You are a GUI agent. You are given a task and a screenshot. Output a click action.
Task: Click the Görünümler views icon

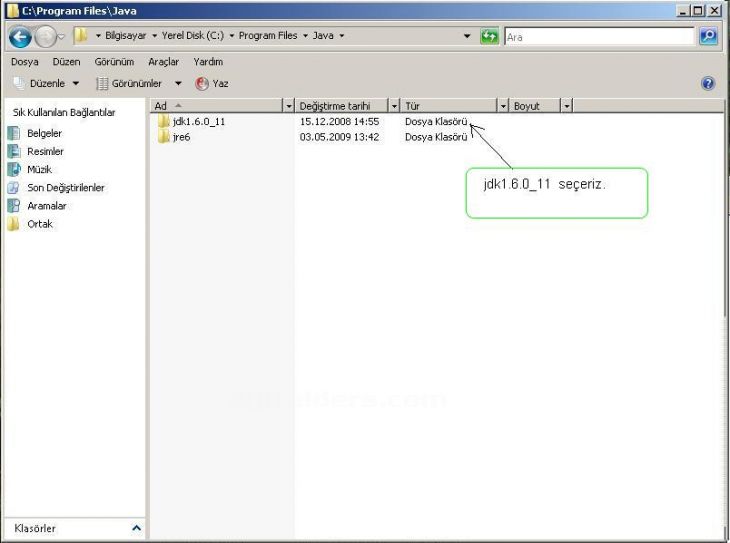pyautogui.click(x=102, y=83)
